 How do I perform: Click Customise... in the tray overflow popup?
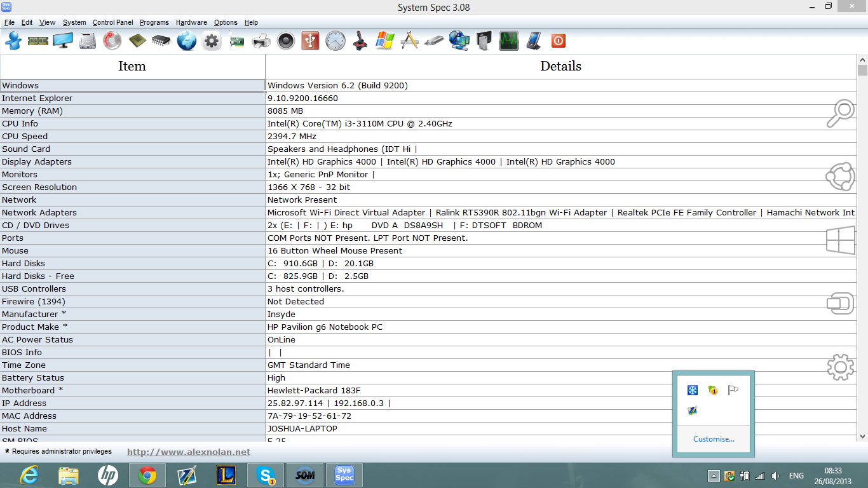pyautogui.click(x=714, y=439)
